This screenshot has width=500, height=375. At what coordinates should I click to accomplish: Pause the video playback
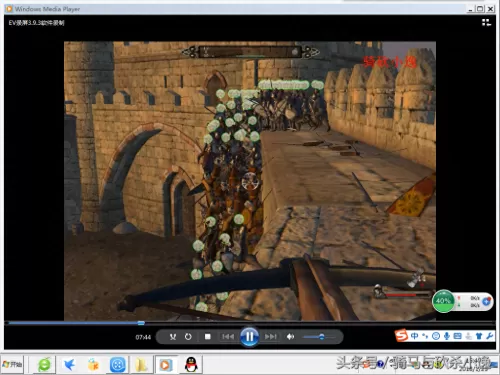coord(249,337)
